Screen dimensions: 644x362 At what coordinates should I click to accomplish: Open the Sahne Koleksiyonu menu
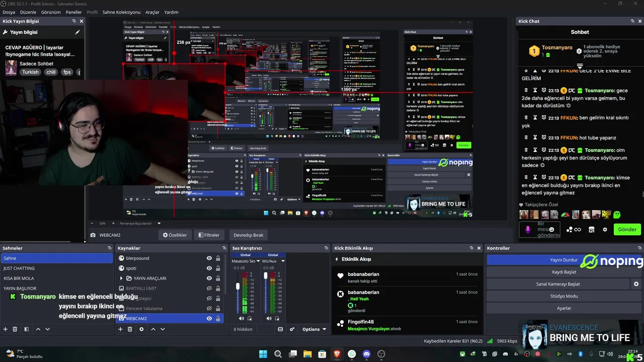(121, 12)
